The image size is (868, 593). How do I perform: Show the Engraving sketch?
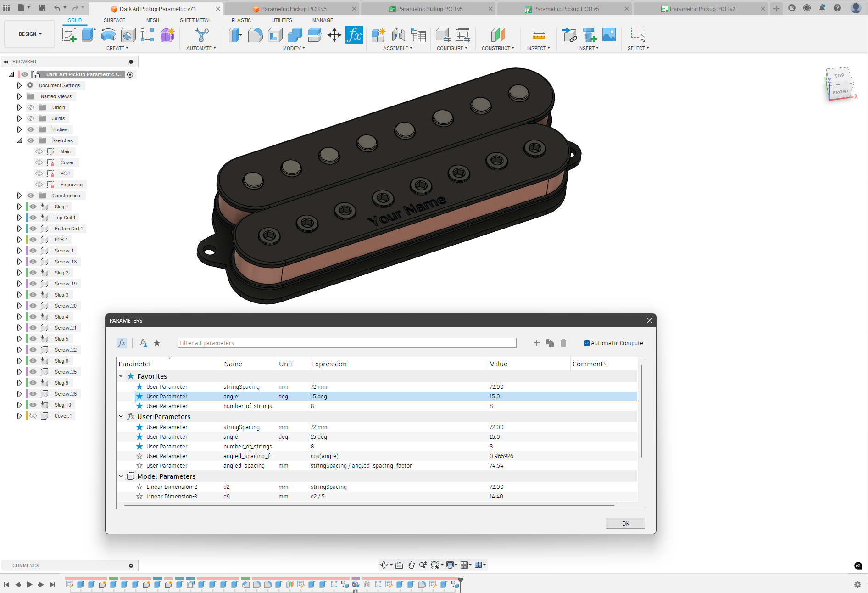39,185
